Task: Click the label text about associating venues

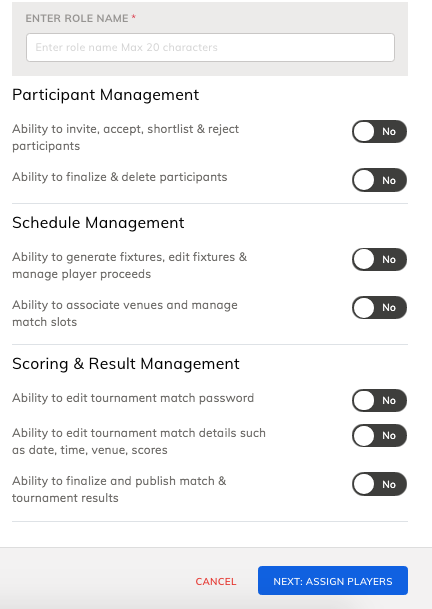Action: coord(125,313)
